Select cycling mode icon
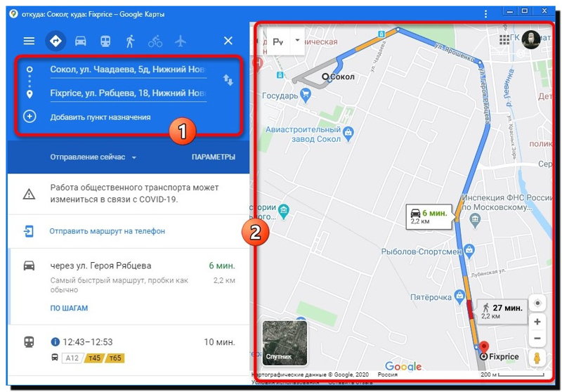The image size is (562, 392). click(x=155, y=41)
